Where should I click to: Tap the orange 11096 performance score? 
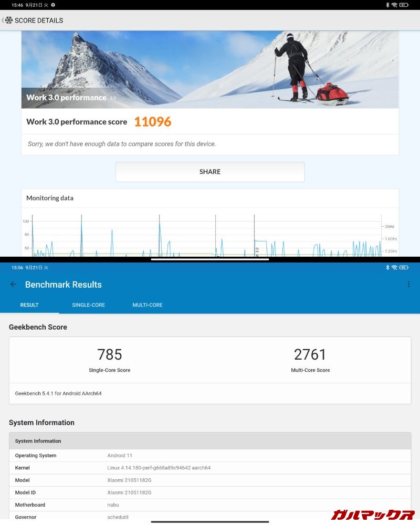tap(153, 122)
